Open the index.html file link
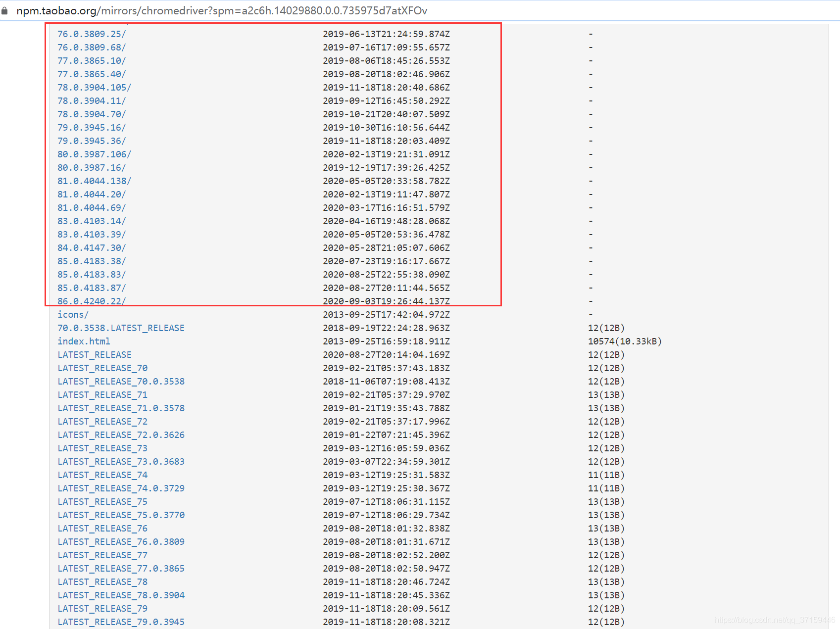Screen dimensions: 840x629 coord(83,341)
